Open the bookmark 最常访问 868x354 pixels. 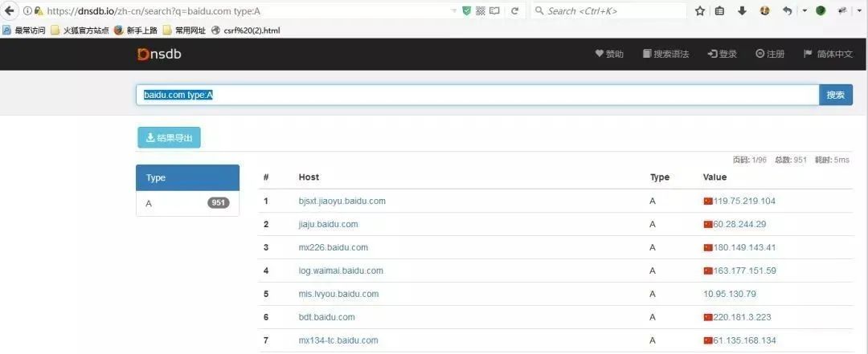(x=24, y=31)
